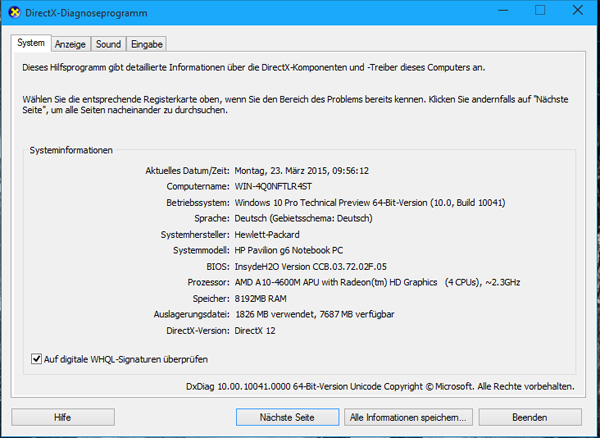This screenshot has width=600, height=438.
Task: Click the AMD A10-4600M processor value
Action: click(377, 283)
